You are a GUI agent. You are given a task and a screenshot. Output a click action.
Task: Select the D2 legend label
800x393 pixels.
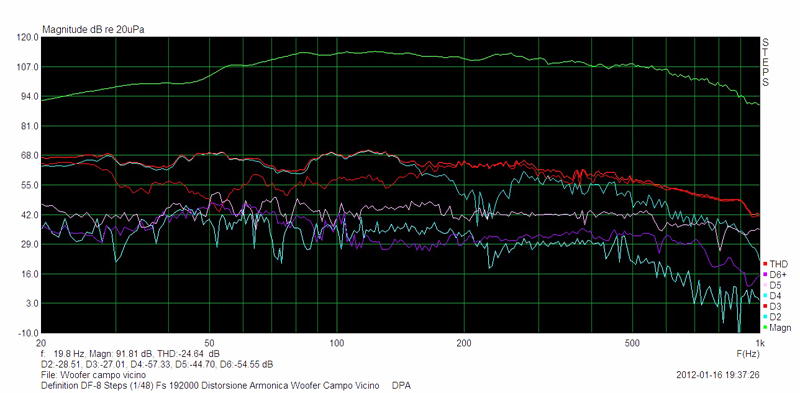[x=775, y=317]
